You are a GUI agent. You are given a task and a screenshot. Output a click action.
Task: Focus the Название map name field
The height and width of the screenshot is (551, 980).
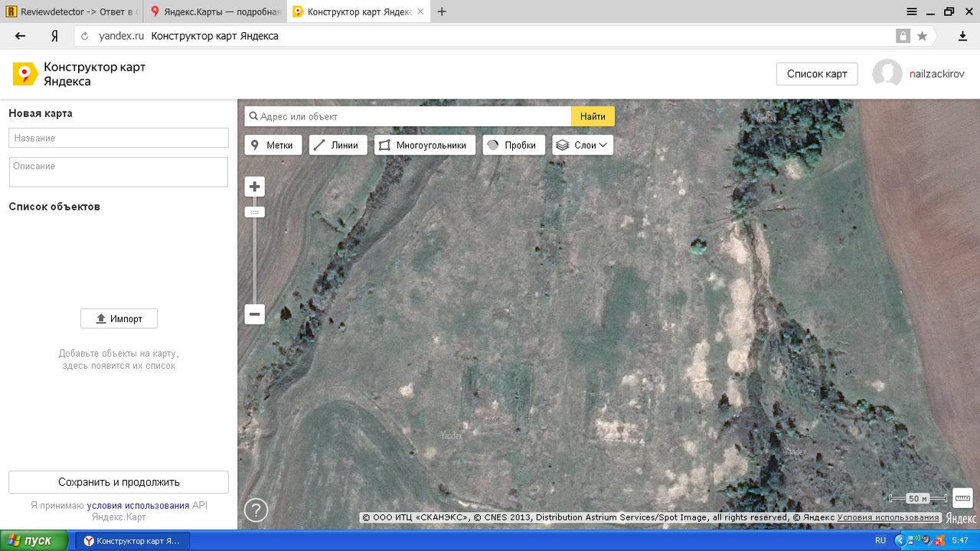[119, 138]
